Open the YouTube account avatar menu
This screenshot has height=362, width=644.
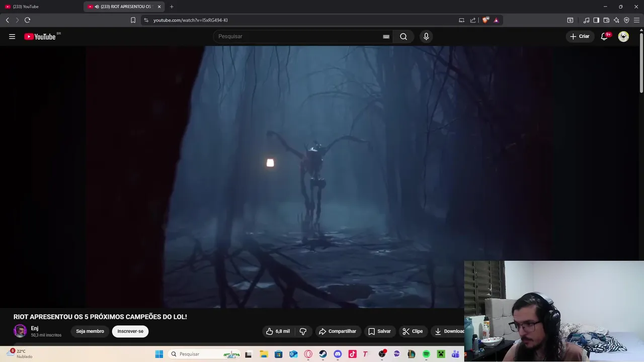pos(623,36)
